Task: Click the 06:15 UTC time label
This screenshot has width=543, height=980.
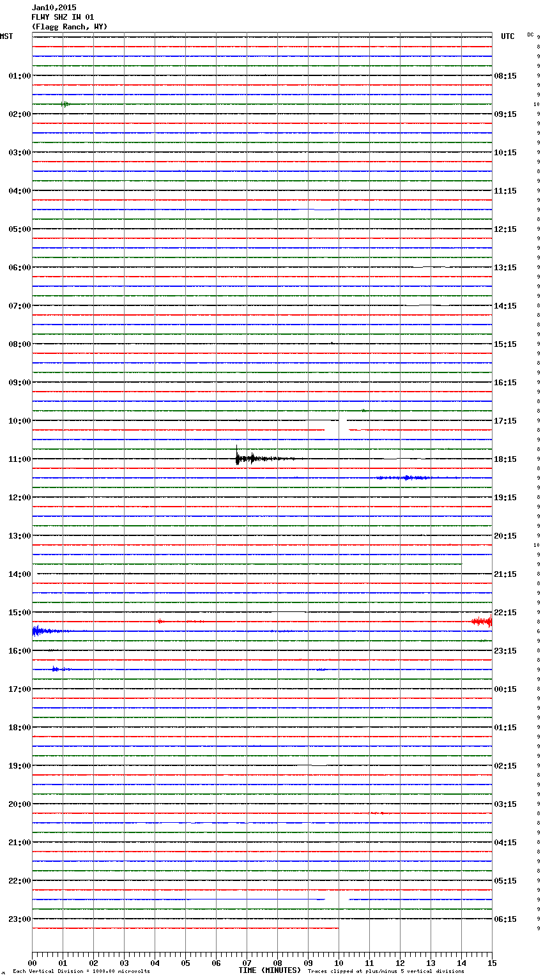Action: coord(505,919)
